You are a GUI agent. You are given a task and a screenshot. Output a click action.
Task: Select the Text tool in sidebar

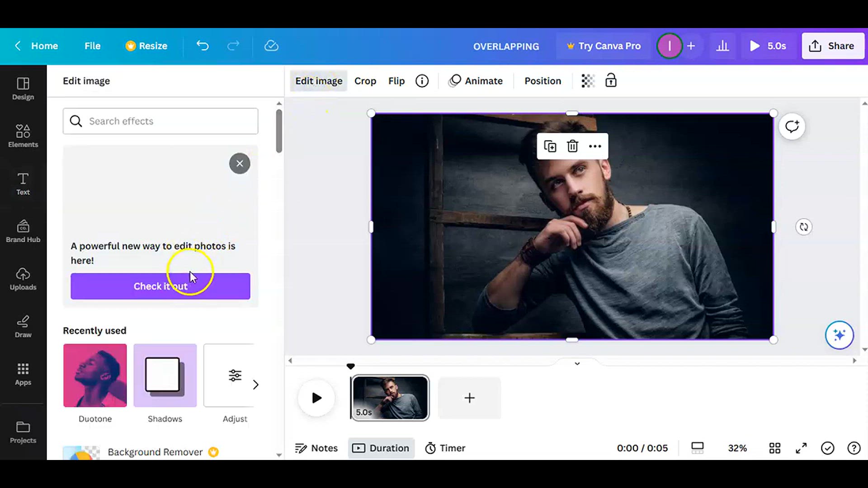tap(23, 183)
